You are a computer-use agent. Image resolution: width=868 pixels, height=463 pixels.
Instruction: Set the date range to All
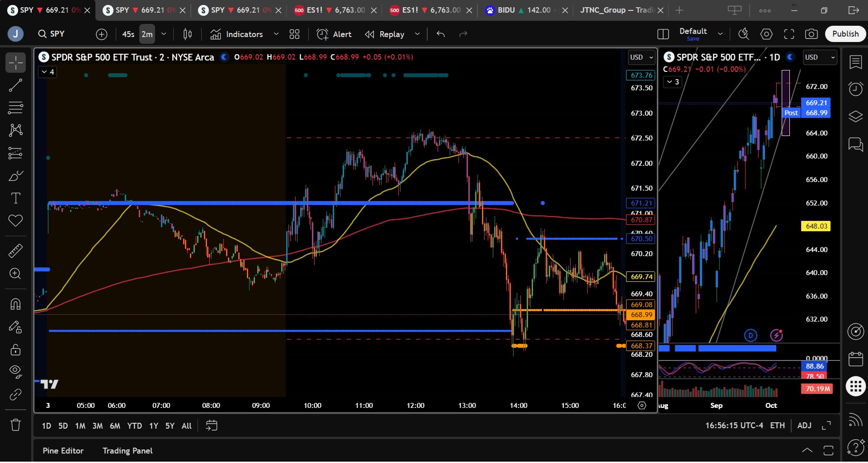click(186, 426)
